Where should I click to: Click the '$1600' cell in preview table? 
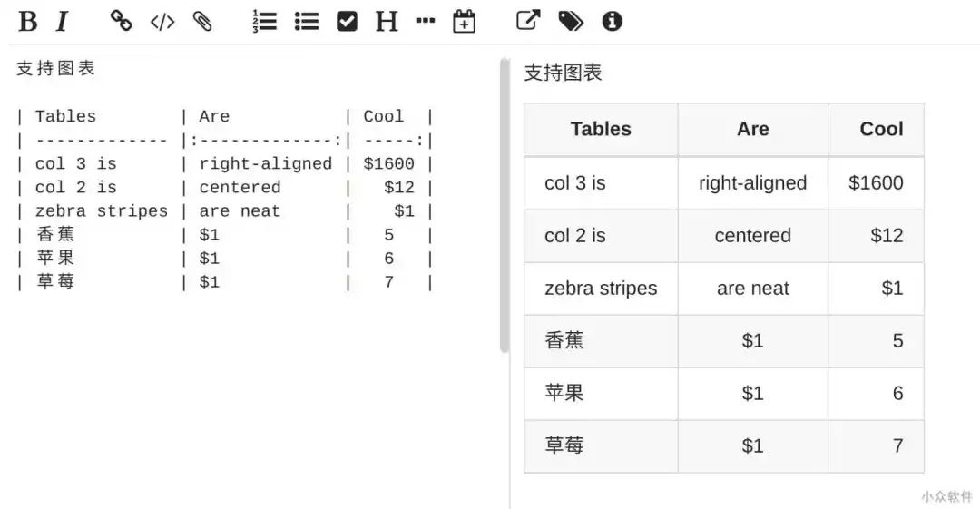coord(876,183)
